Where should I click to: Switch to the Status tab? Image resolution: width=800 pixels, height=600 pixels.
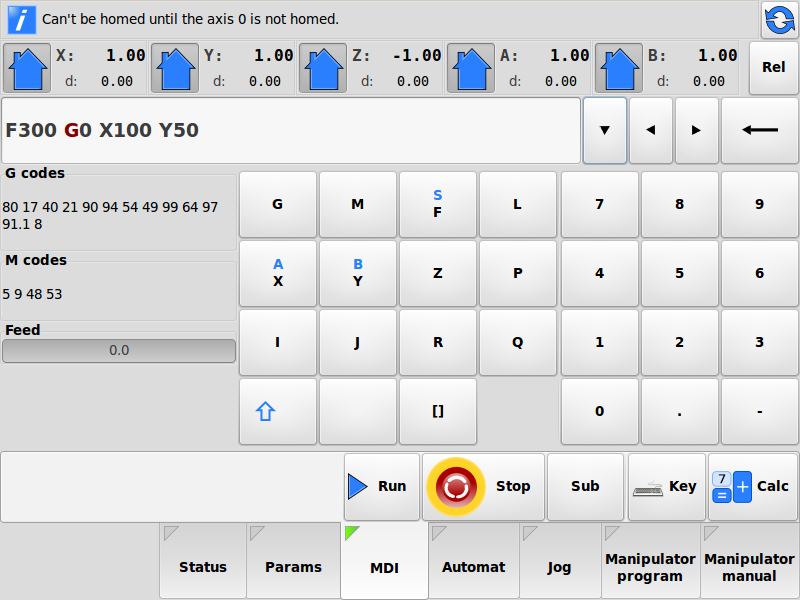[203, 560]
